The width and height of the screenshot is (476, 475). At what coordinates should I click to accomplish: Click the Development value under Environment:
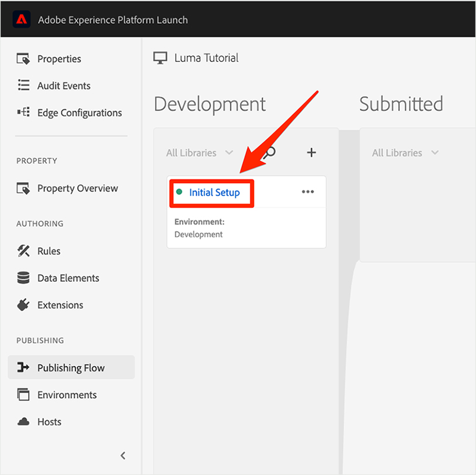(x=198, y=234)
